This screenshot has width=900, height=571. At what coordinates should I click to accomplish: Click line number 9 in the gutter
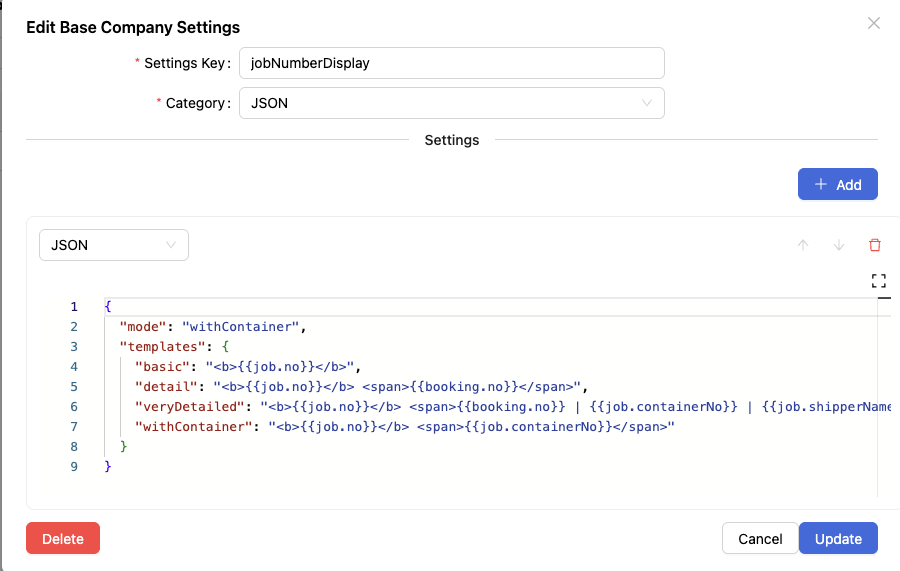(74, 467)
